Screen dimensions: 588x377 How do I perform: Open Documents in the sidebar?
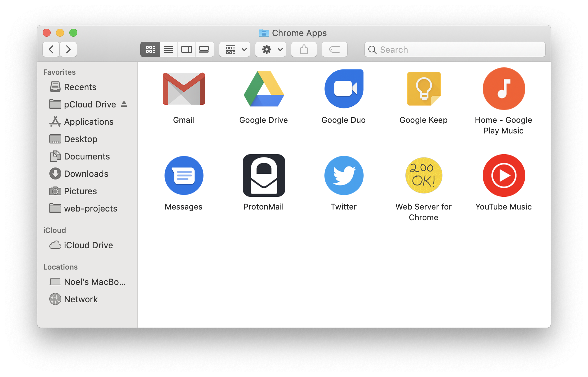pyautogui.click(x=87, y=156)
